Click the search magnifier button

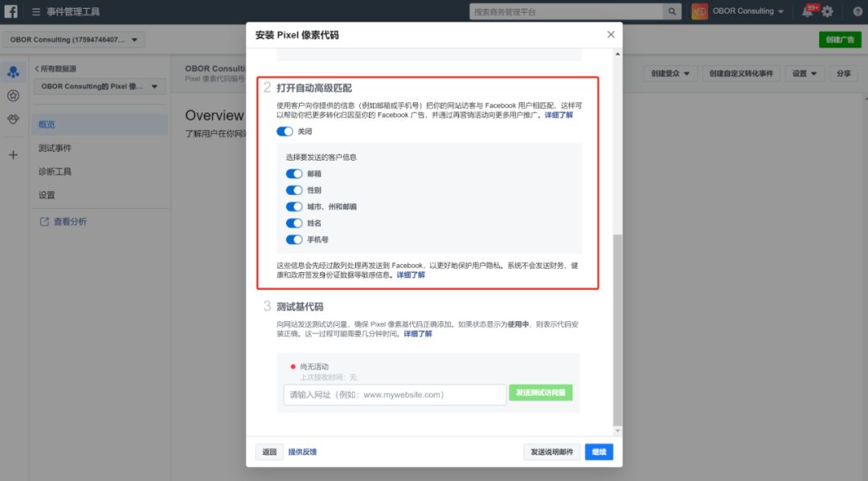pos(671,11)
